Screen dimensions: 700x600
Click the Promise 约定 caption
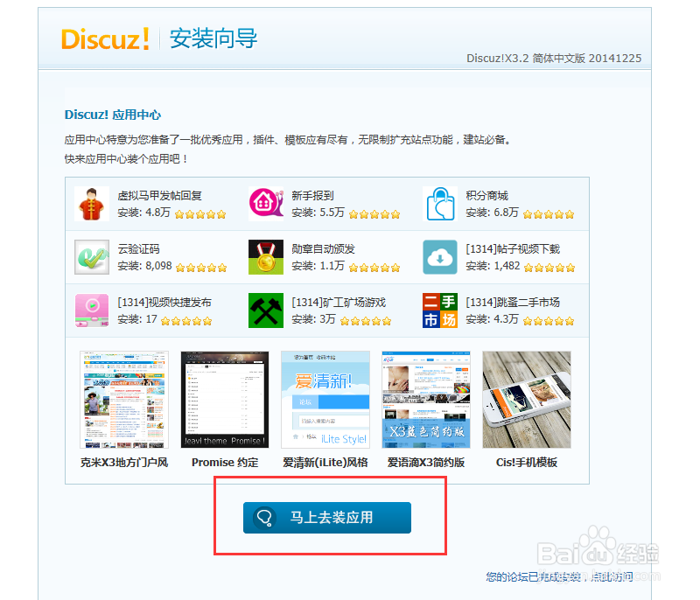pyautogui.click(x=225, y=463)
